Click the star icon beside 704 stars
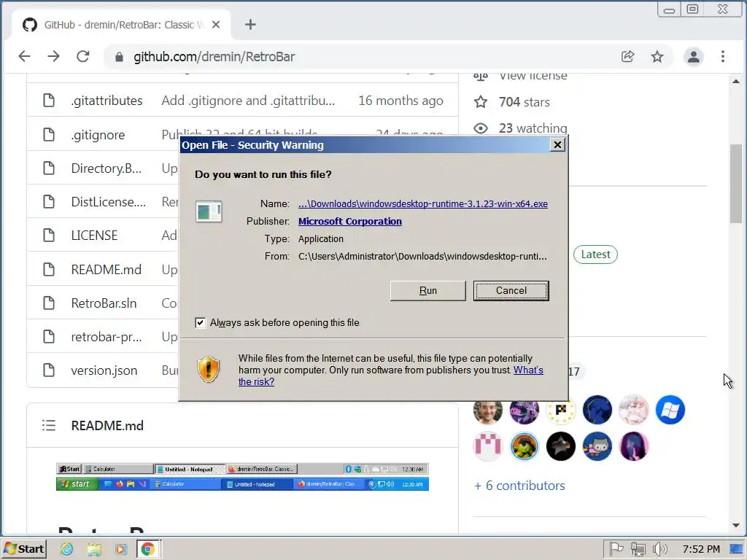 tap(481, 101)
